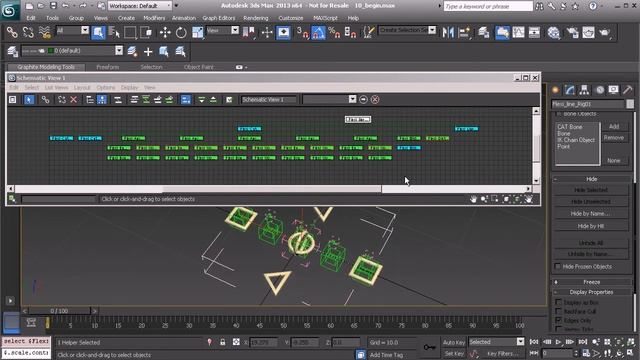Viewport: 640px width, 360px height.
Task: Open the Modify command panel tab
Action: pyautogui.click(x=570, y=90)
